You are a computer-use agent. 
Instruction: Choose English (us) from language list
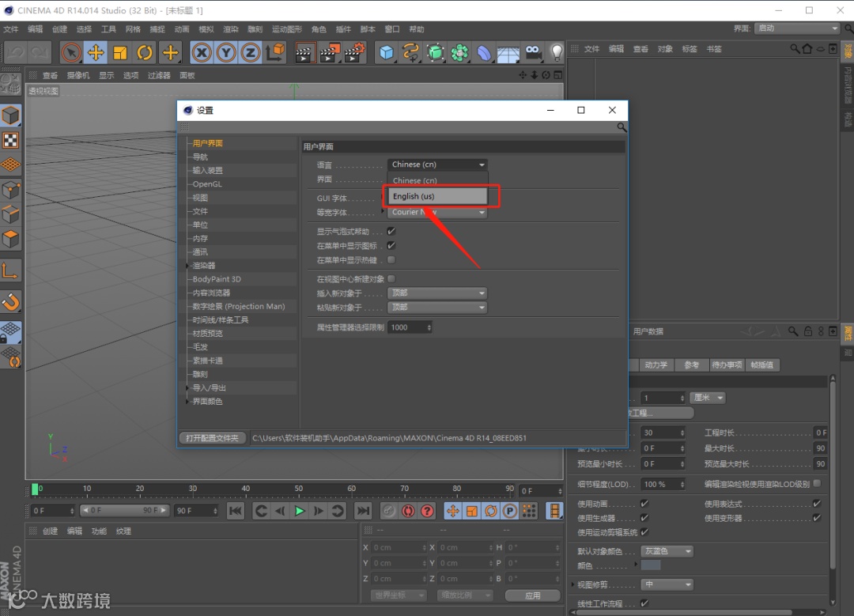(437, 196)
